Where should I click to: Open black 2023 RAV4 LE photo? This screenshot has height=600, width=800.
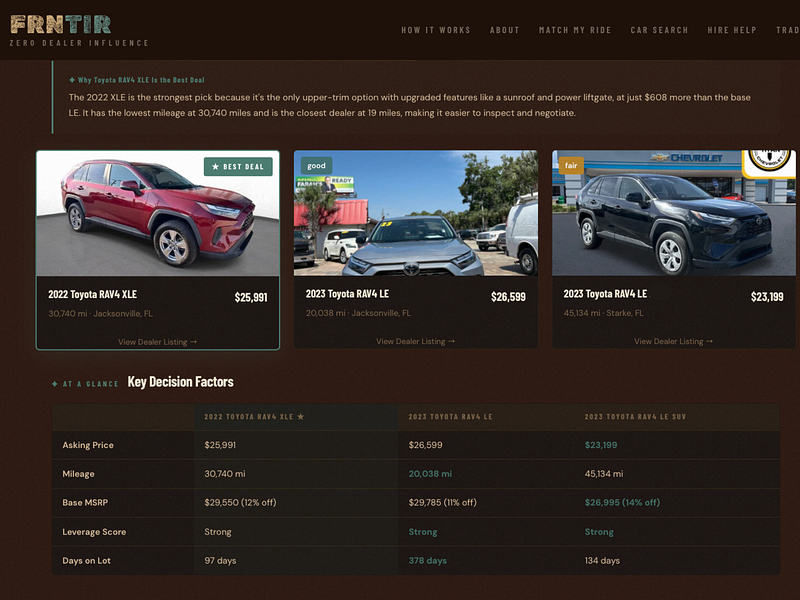(x=674, y=213)
